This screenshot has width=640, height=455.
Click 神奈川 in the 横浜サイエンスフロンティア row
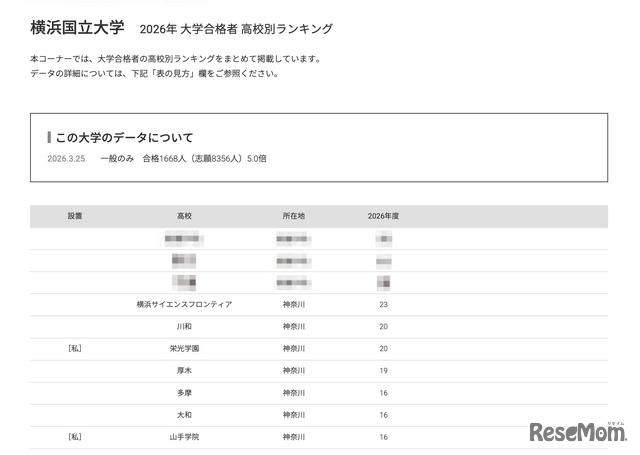pos(294,304)
